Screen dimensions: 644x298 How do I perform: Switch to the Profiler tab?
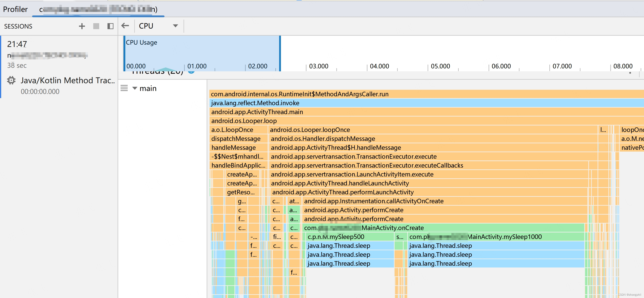tap(15, 9)
